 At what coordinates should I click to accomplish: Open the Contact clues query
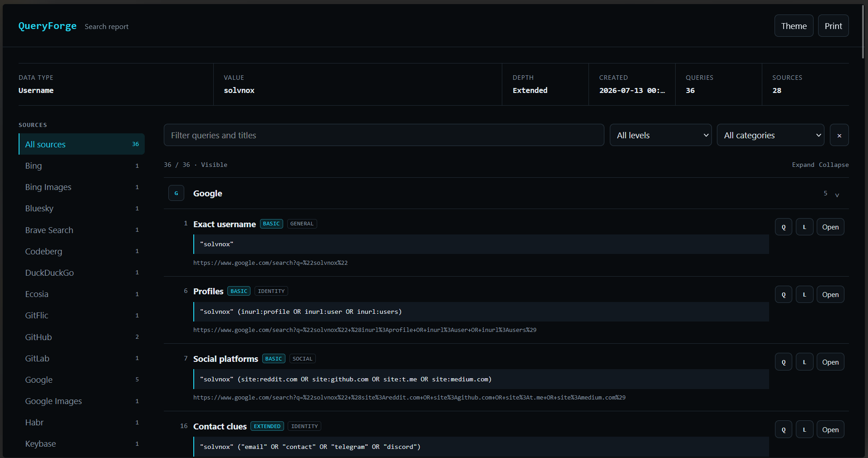coord(830,430)
